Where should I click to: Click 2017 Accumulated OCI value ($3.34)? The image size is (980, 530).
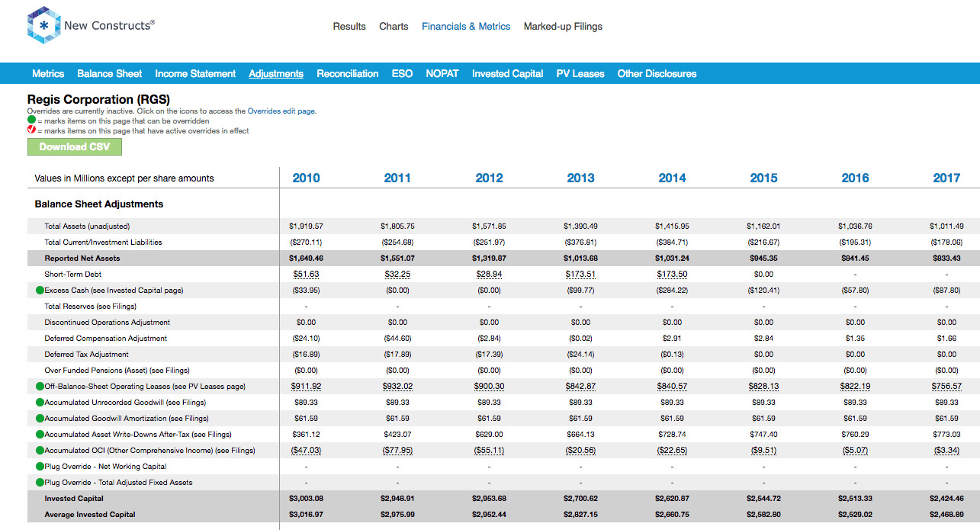(946, 451)
